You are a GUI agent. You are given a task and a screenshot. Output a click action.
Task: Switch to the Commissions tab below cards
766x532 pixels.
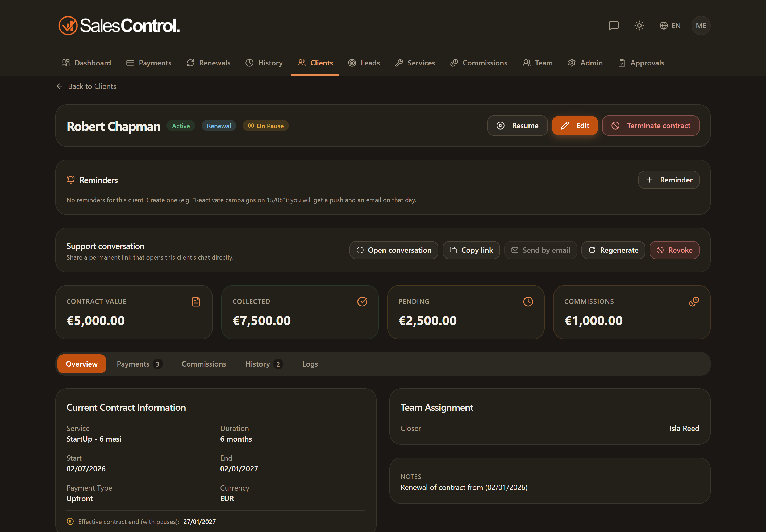(x=204, y=364)
